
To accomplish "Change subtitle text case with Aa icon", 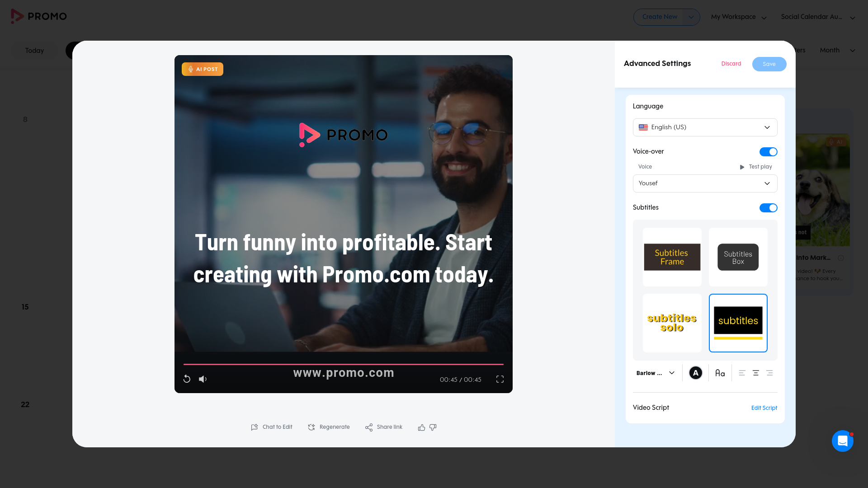I will pos(720,373).
